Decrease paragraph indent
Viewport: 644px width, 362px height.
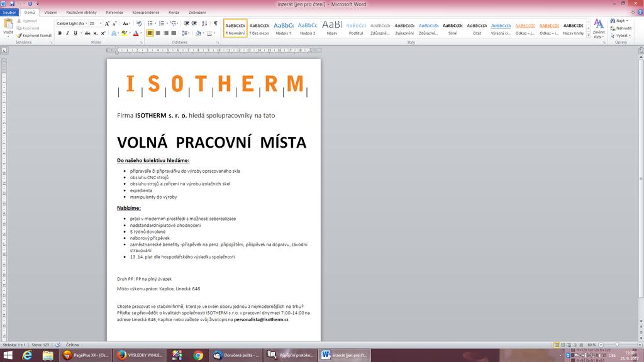pyautogui.click(x=186, y=24)
